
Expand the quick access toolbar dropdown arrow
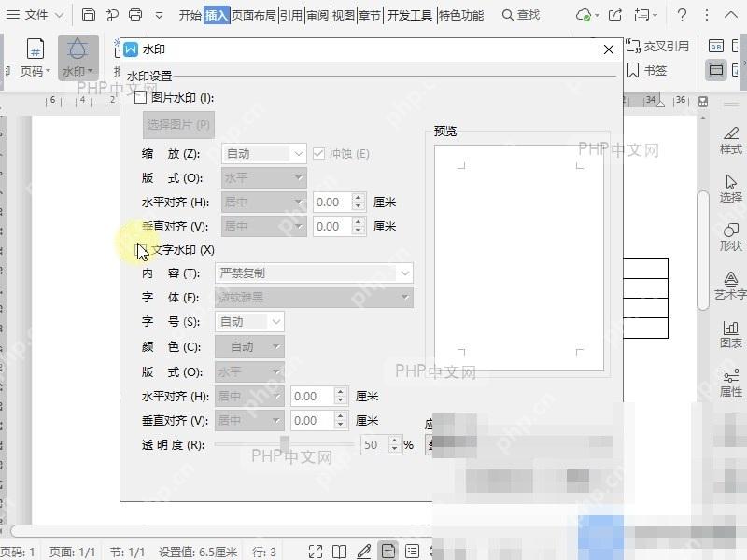click(x=159, y=16)
